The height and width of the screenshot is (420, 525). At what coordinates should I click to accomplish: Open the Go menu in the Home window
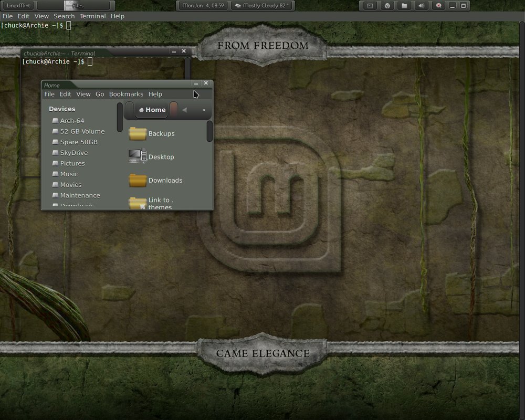click(x=100, y=94)
